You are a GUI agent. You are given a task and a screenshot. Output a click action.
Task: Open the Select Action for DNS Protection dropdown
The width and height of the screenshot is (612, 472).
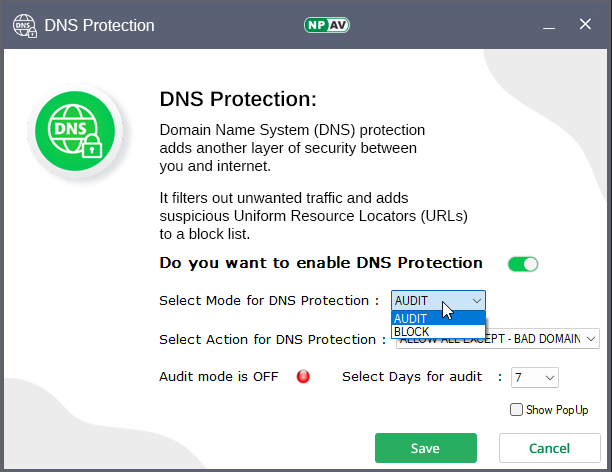click(x=591, y=339)
